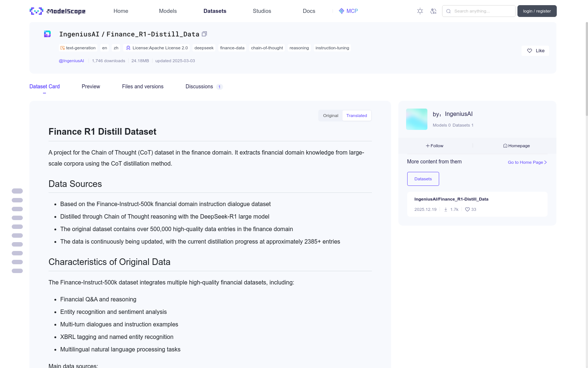The image size is (588, 368).
Task: Click the 2025.12.19 date on dataset card
Action: point(426,209)
